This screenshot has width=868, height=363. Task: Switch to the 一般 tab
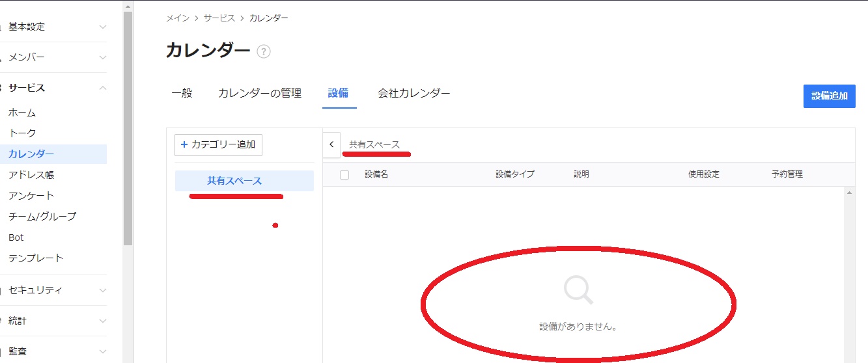click(182, 93)
